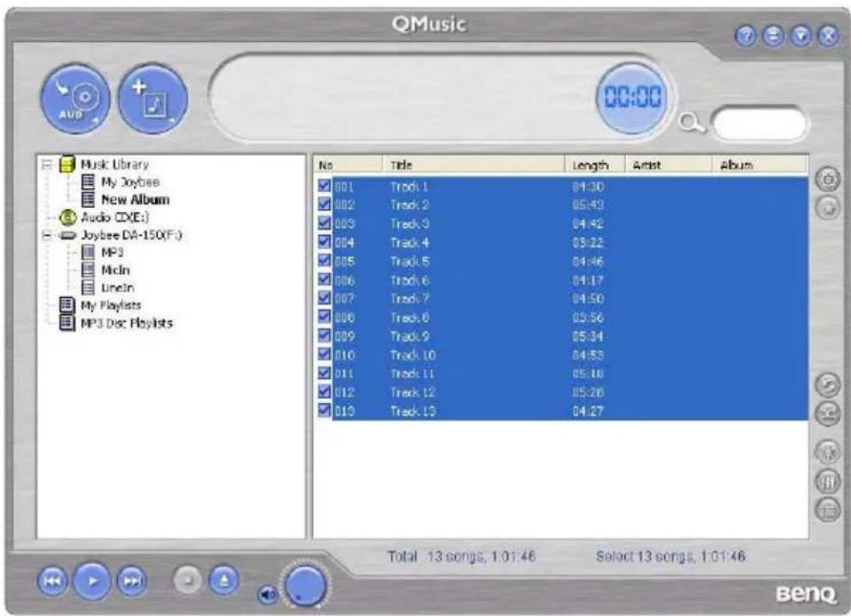Click the down-arrow minimize icon in title bar
The width and height of the screenshot is (851, 616).
tap(801, 36)
